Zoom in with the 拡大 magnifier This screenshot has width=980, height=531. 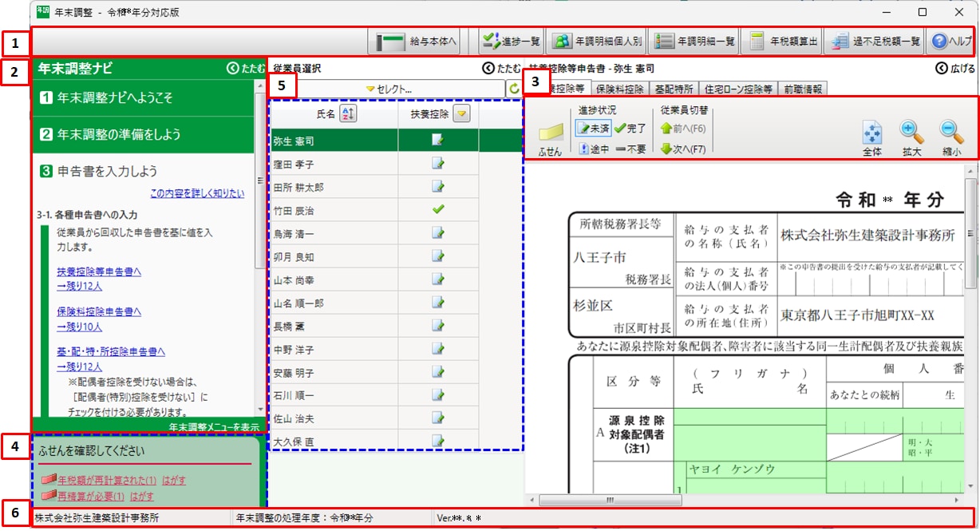pos(912,137)
